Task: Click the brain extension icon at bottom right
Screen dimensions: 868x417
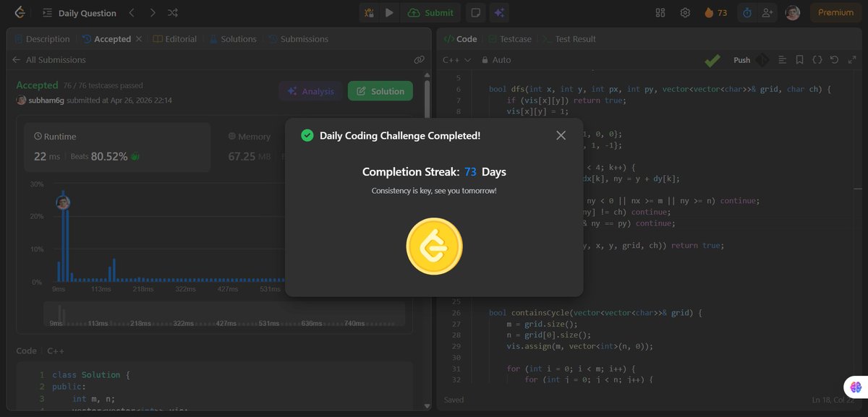Action: tap(854, 387)
